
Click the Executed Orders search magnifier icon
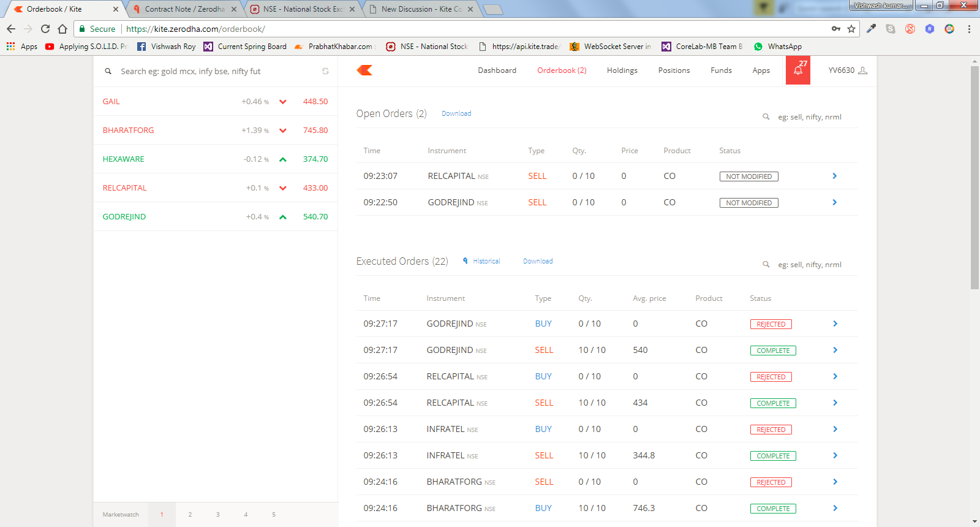(x=766, y=264)
